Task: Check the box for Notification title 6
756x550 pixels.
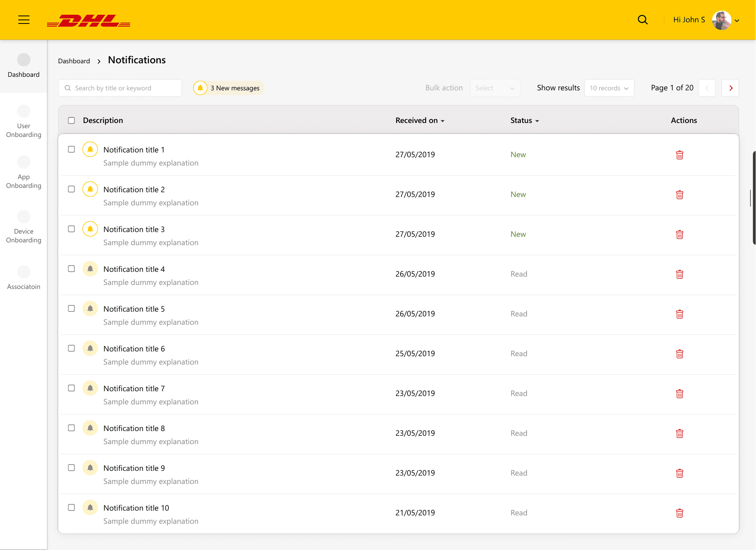Action: 71,348
